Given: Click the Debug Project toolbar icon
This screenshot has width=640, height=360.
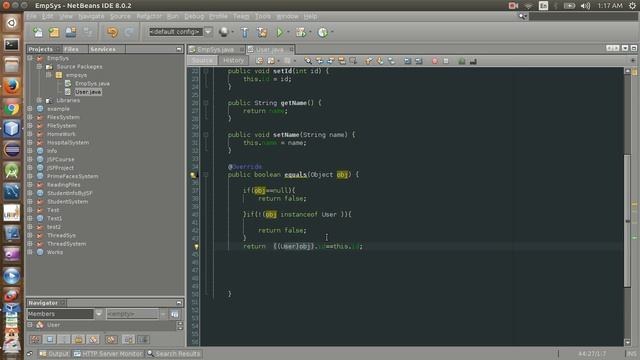Looking at the screenshot, I should (x=301, y=32).
